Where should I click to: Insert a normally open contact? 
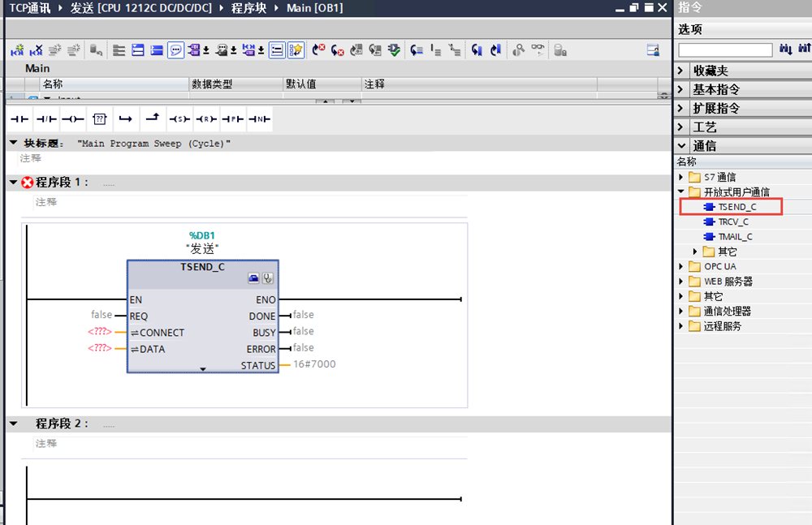pos(19,119)
